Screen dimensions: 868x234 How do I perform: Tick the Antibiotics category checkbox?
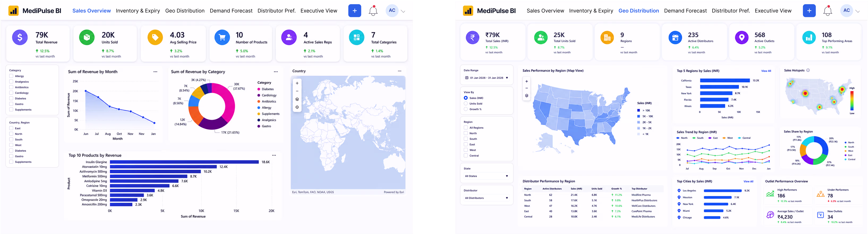point(11,87)
